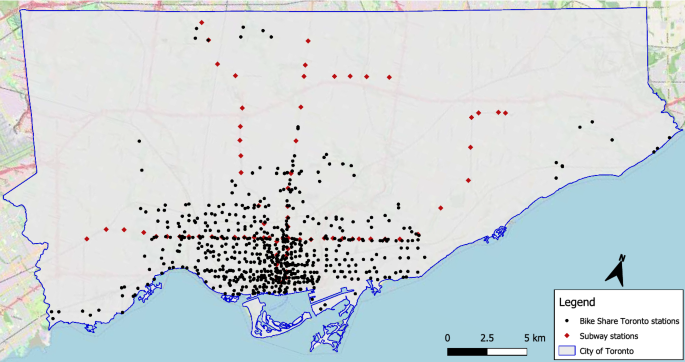
Task: Click "Bike Share Toronto stations" legend label
Action: [x=629, y=321]
